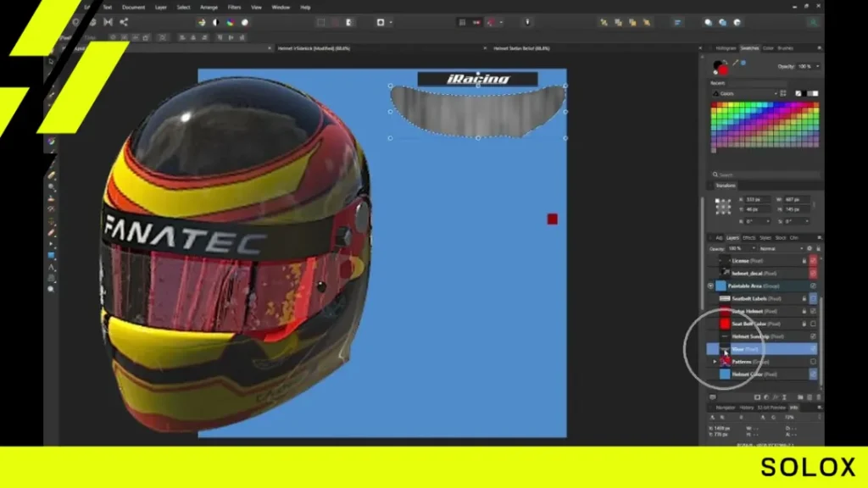Open the Window menu

tap(281, 7)
